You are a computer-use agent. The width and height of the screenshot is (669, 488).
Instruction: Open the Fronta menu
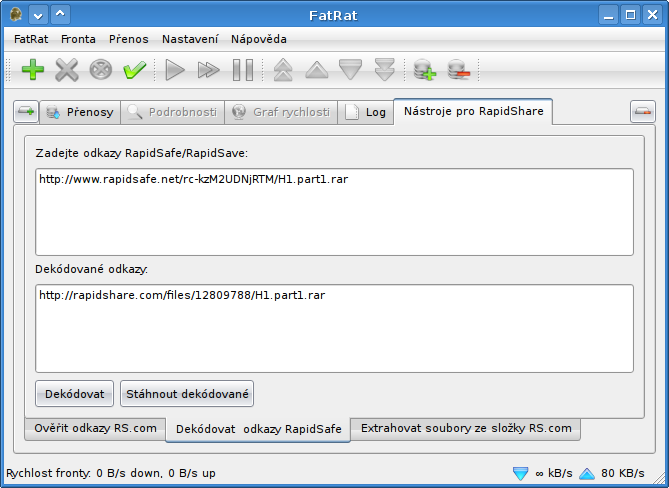click(78, 39)
